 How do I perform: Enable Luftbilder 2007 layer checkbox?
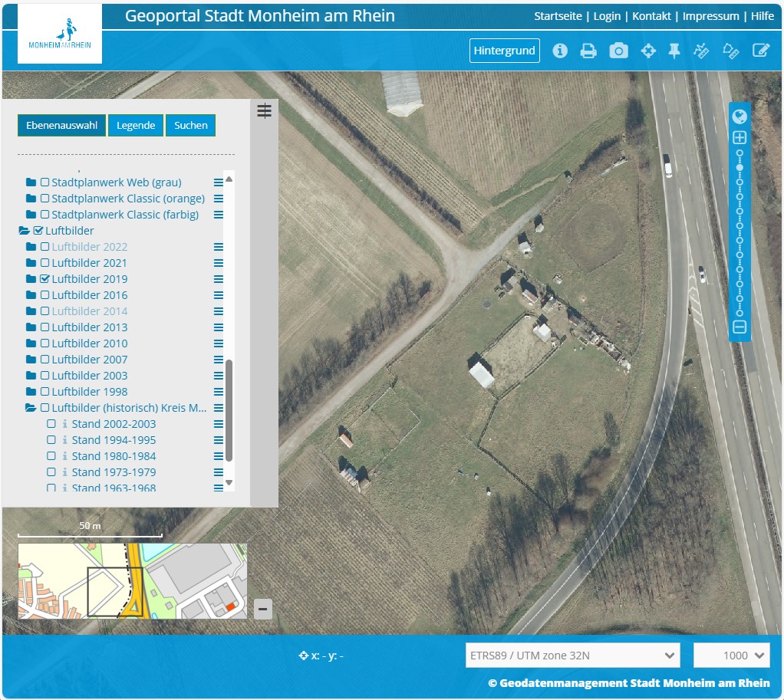click(x=44, y=360)
